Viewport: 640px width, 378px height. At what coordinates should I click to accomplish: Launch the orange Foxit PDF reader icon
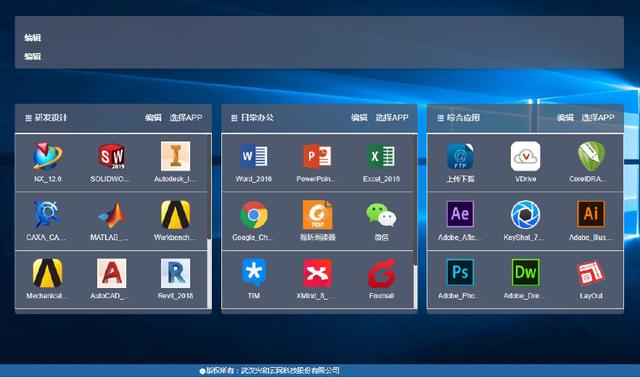point(318,215)
